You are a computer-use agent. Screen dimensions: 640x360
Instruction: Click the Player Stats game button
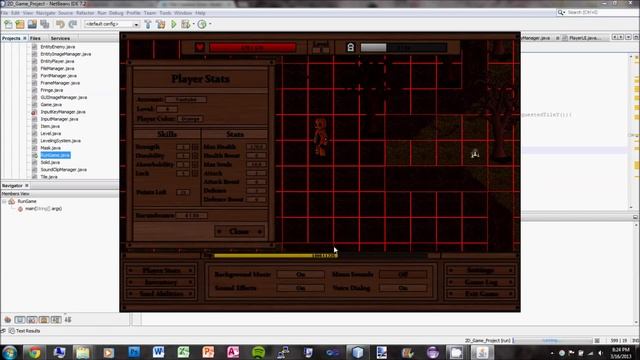[161, 270]
